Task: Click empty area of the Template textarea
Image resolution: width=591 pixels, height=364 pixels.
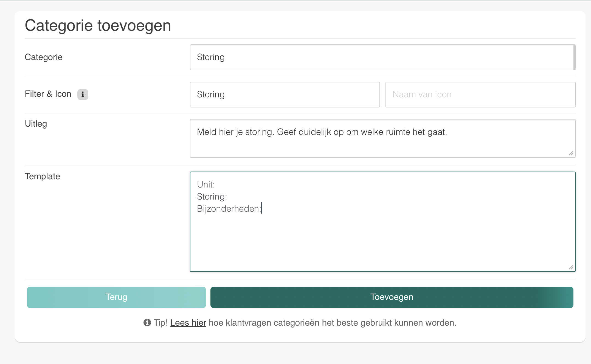Action: pyautogui.click(x=382, y=241)
